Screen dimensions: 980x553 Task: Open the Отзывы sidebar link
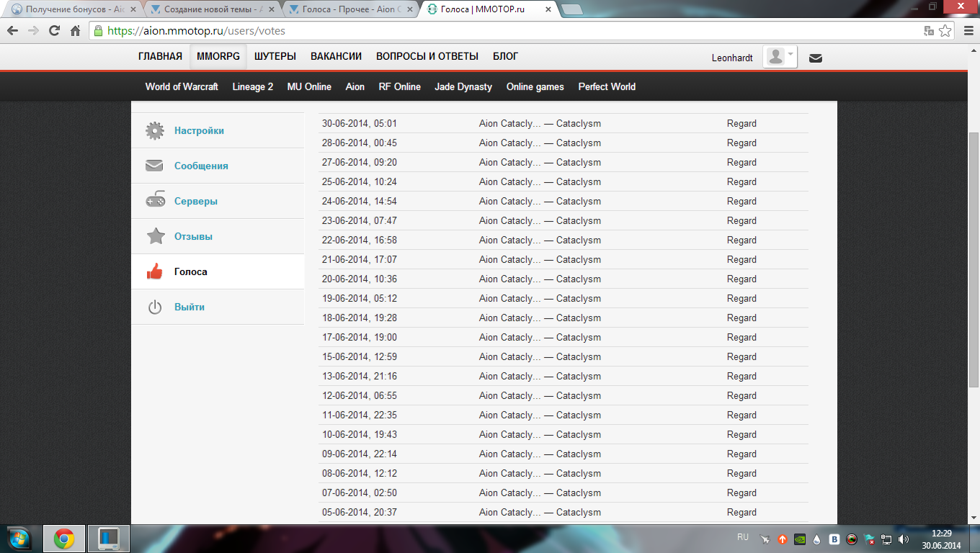pyautogui.click(x=193, y=236)
